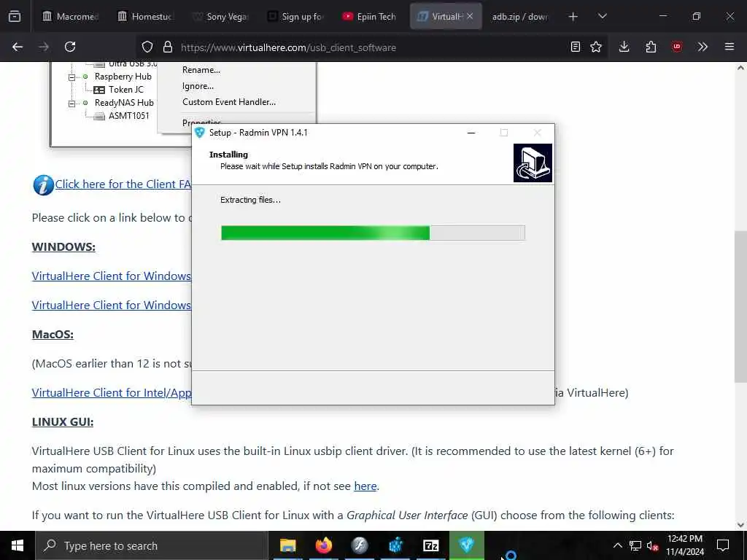Choose Ignore... from context menu

[x=198, y=86]
